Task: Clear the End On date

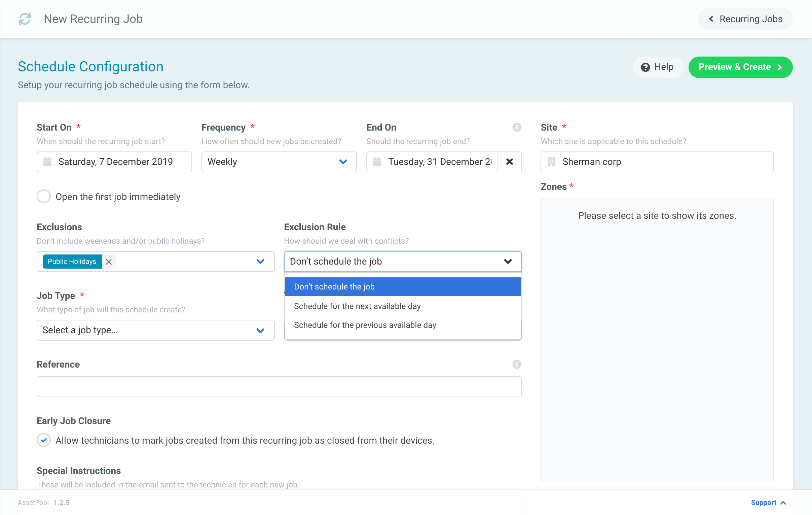Action: [509, 162]
